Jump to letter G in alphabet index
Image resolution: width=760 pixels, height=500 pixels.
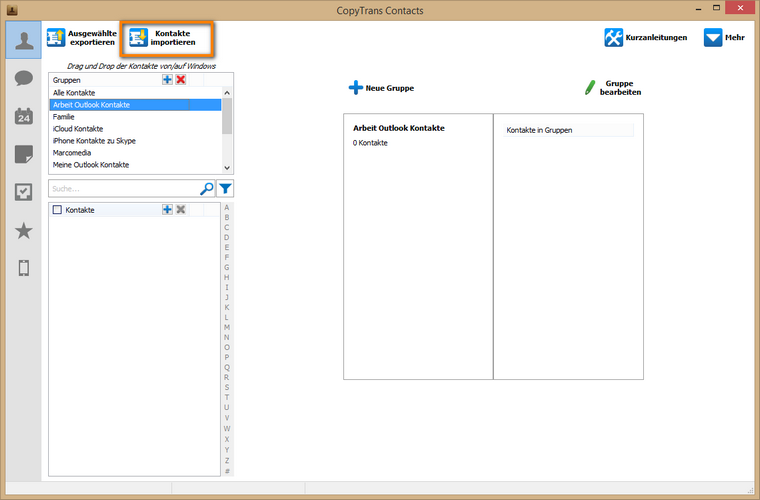pos(227,267)
